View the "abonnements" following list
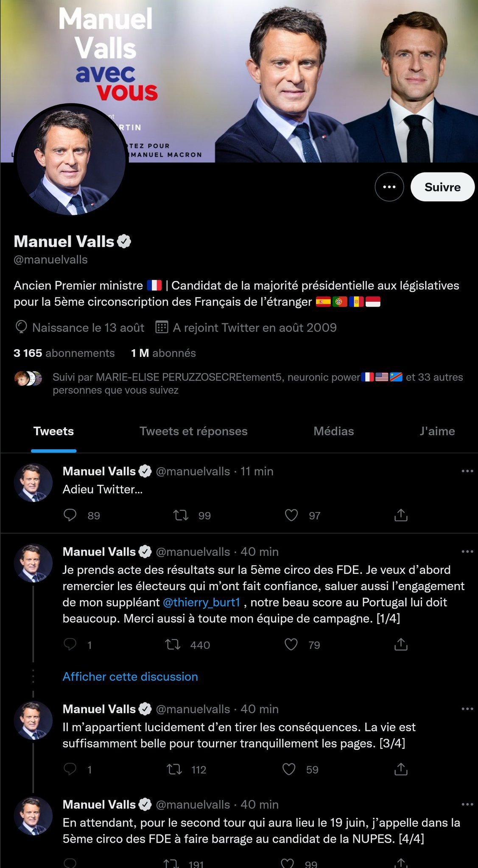The image size is (478, 868). point(64,353)
